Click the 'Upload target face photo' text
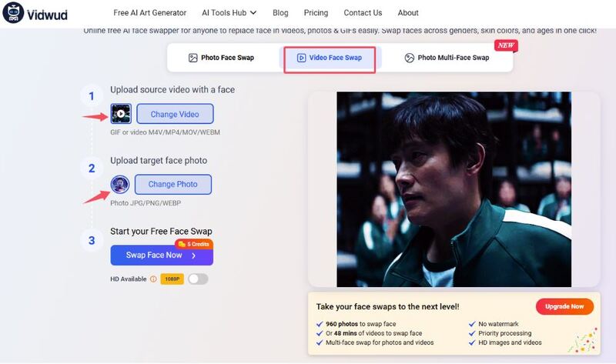Viewport: 616px width, 364px height. [x=159, y=161]
